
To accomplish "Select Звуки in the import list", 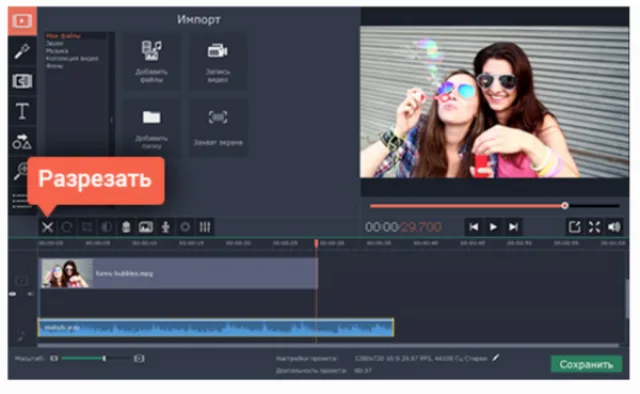I will click(54, 43).
